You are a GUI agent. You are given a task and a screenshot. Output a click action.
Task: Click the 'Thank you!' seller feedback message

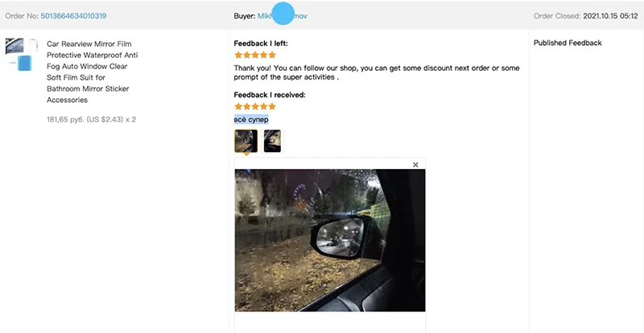pyautogui.click(x=377, y=72)
